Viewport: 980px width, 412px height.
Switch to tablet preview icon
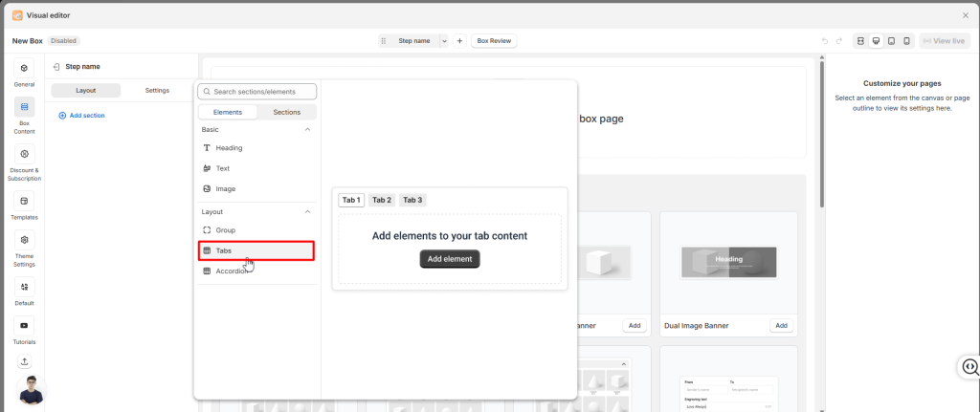tap(891, 41)
